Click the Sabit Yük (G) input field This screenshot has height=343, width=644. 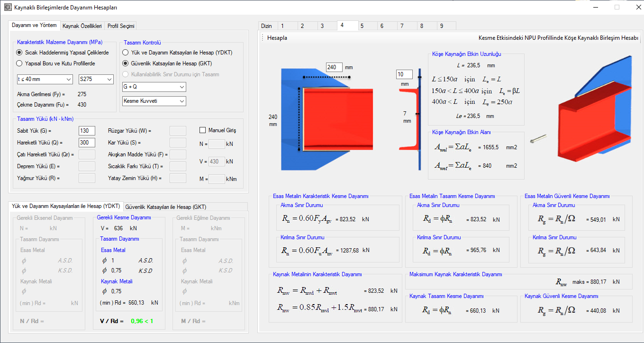87,131
